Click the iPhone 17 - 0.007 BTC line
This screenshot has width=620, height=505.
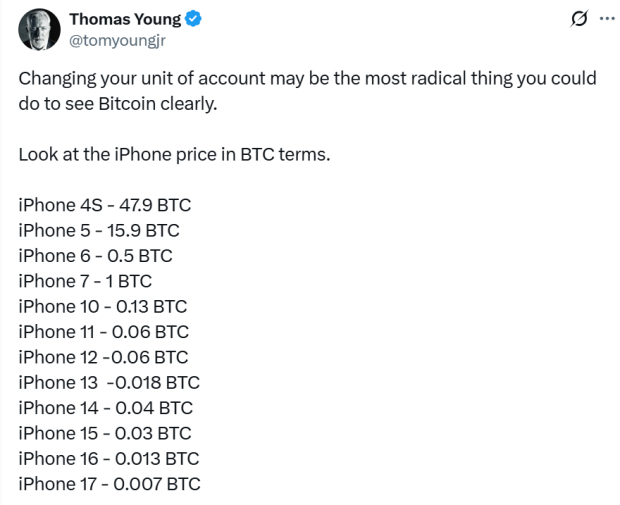click(109, 484)
